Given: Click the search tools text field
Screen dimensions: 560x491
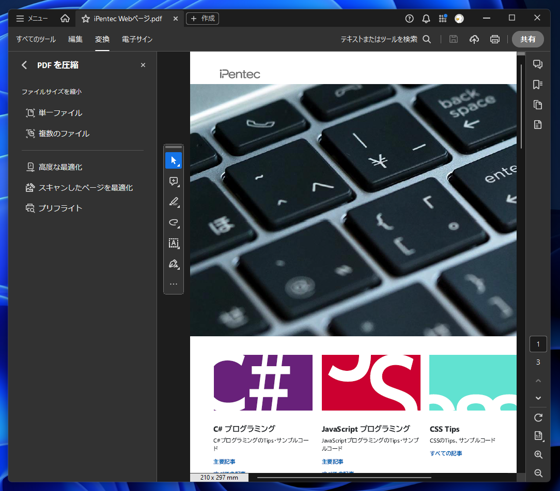Looking at the screenshot, I should tap(385, 39).
